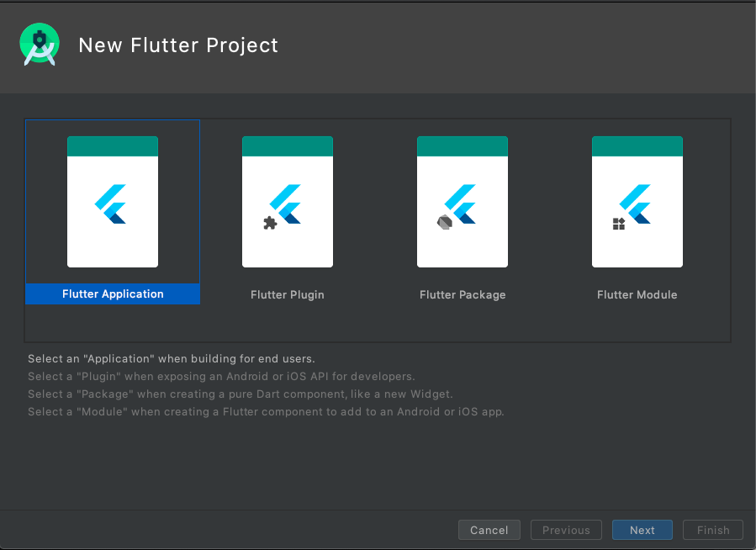Click the package badge on the Flutter Package card
Image resolution: width=756 pixels, height=550 pixels.
(445, 223)
